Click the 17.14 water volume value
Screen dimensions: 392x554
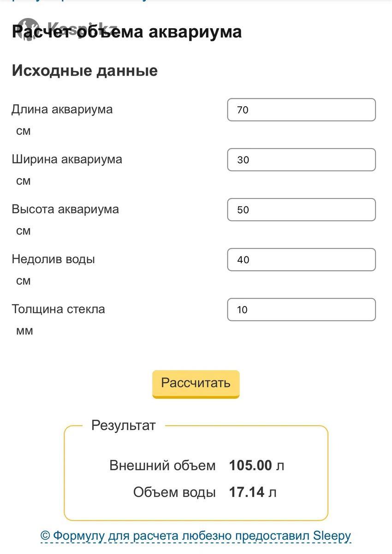coord(247,492)
